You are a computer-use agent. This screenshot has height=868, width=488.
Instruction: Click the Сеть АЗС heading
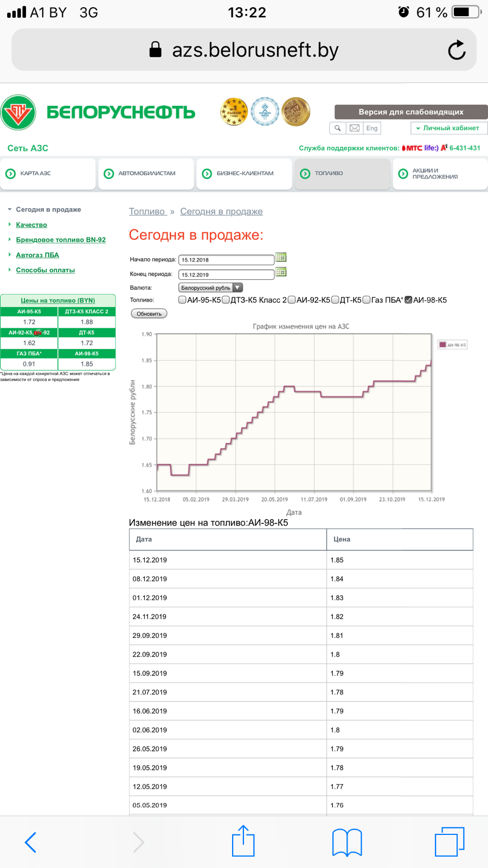[28, 148]
